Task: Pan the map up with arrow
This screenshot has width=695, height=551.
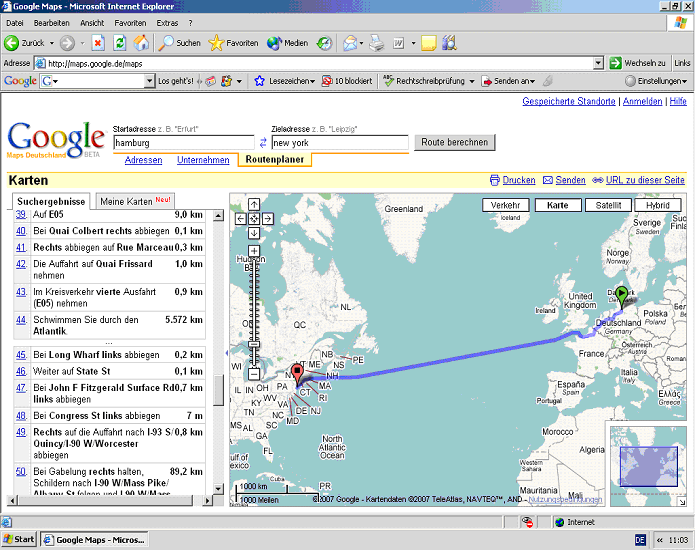Action: [254, 204]
